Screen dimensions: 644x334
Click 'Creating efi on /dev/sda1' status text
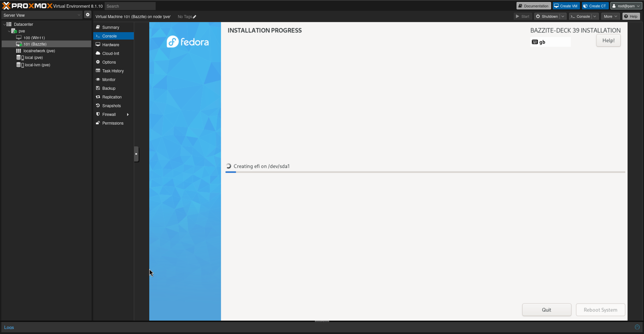(262, 166)
